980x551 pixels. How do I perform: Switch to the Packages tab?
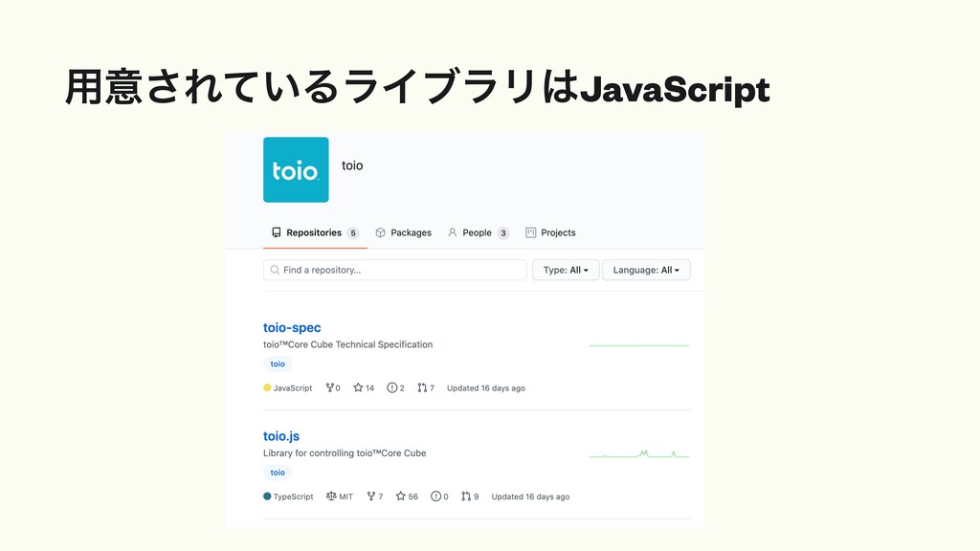click(x=403, y=232)
